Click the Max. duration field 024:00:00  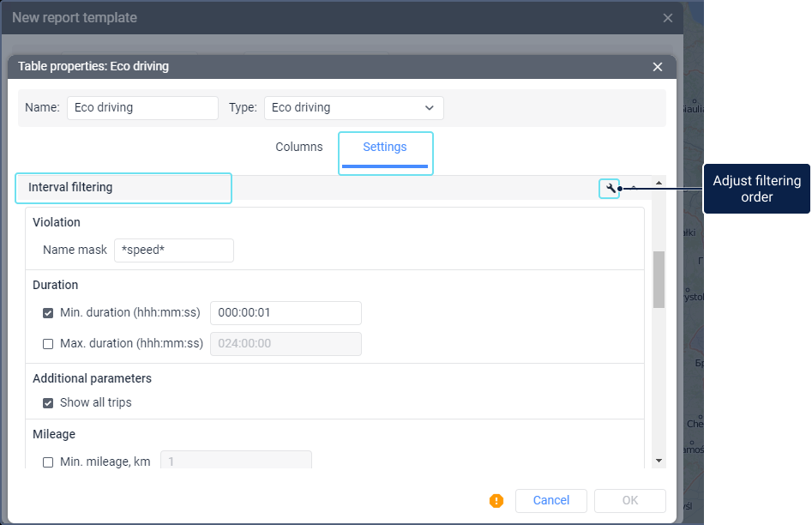(x=286, y=344)
